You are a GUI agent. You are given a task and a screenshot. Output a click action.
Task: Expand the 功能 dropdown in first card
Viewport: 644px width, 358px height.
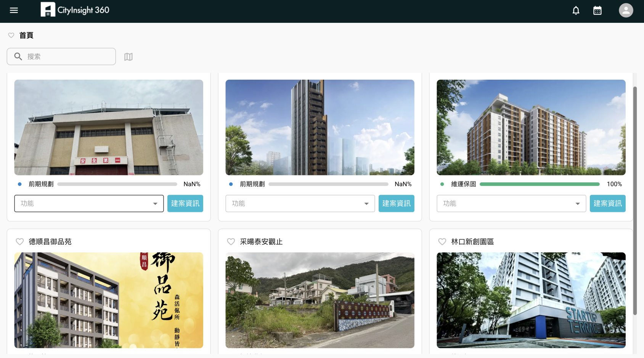[89, 204]
